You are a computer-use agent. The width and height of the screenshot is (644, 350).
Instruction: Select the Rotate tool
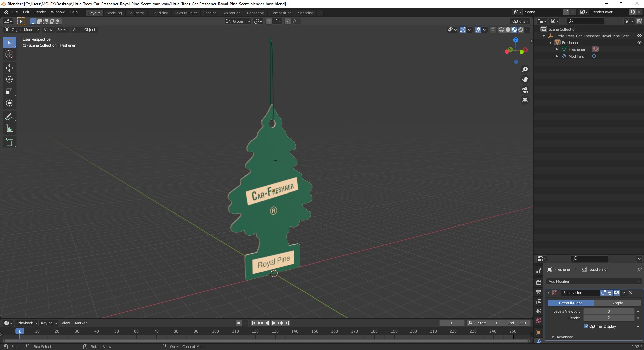(9, 80)
